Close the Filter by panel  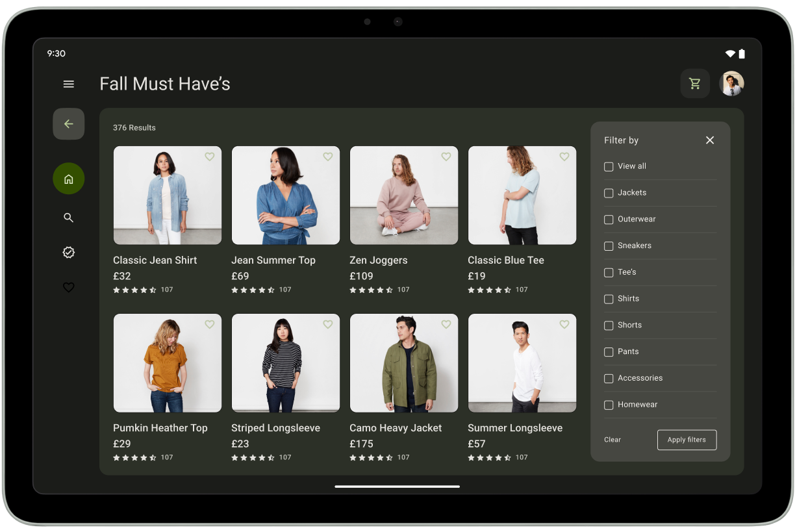coord(710,140)
